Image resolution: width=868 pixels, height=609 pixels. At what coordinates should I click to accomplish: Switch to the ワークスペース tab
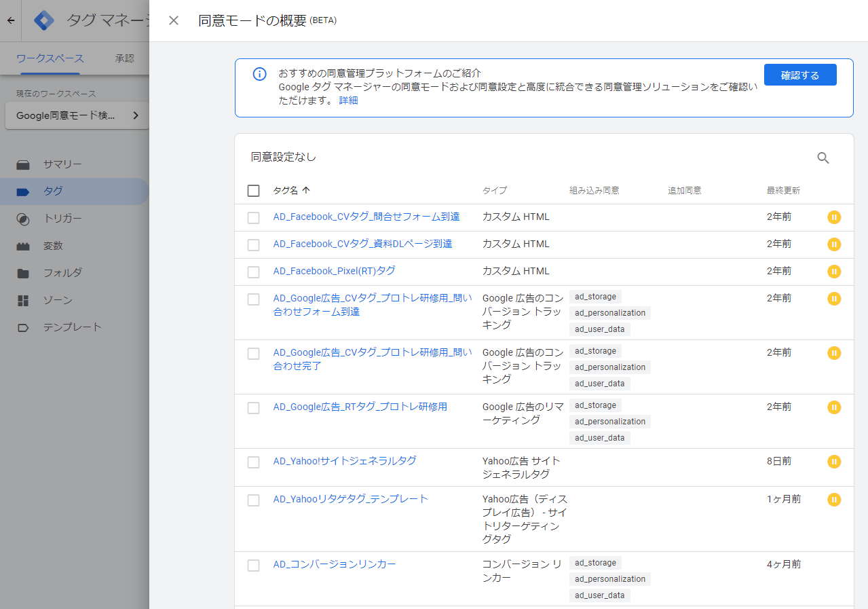[x=50, y=58]
